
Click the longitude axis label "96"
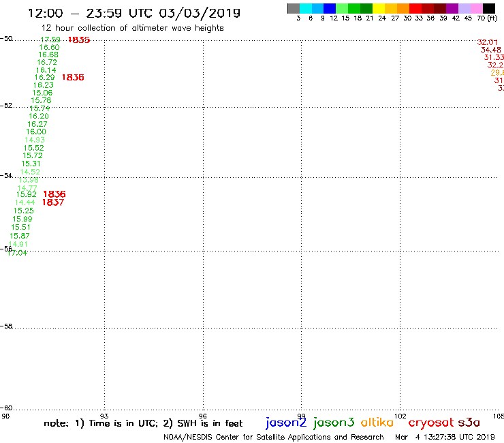203,416
